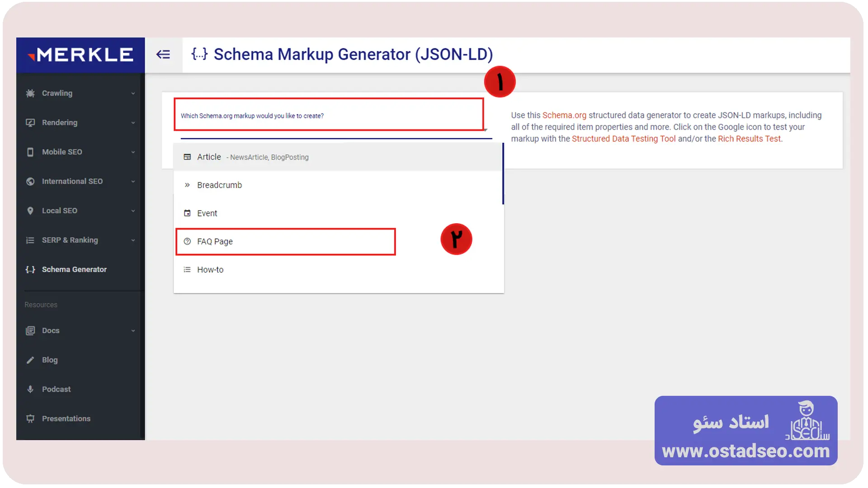Image resolution: width=868 pixels, height=488 pixels.
Task: Pick How-to from the schema dropdown
Action: pyautogui.click(x=338, y=269)
